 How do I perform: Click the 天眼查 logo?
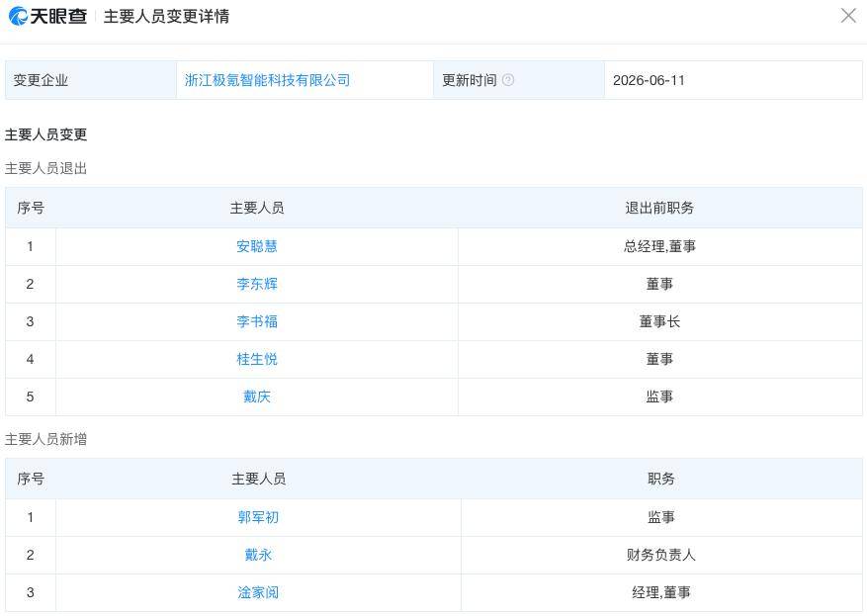tap(48, 16)
